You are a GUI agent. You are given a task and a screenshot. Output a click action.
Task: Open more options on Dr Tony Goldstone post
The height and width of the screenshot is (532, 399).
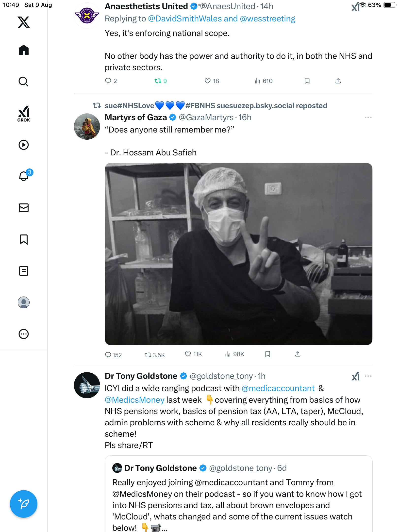[368, 376]
